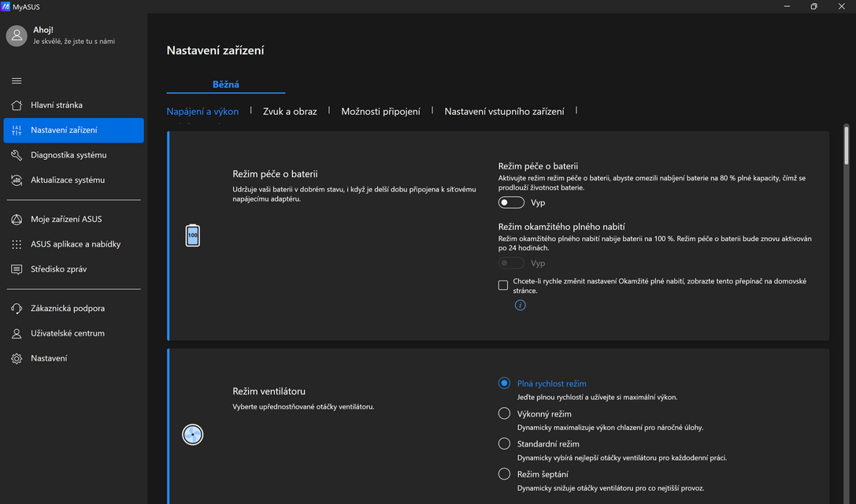Open Nastavení vstupního zařízení tab
The height and width of the screenshot is (504, 856).
pyautogui.click(x=504, y=112)
